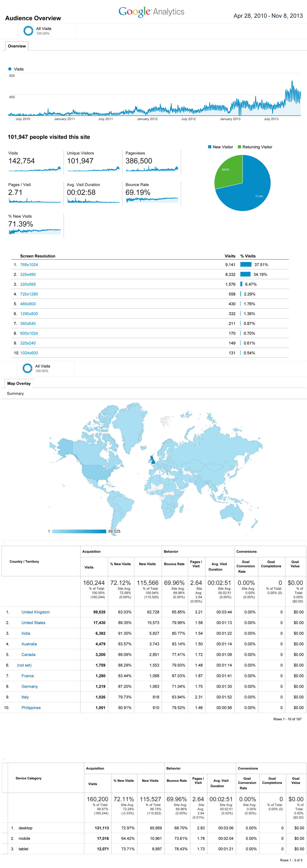Click the map color scale gradient bar
The image size is (307, 868).
point(79,531)
